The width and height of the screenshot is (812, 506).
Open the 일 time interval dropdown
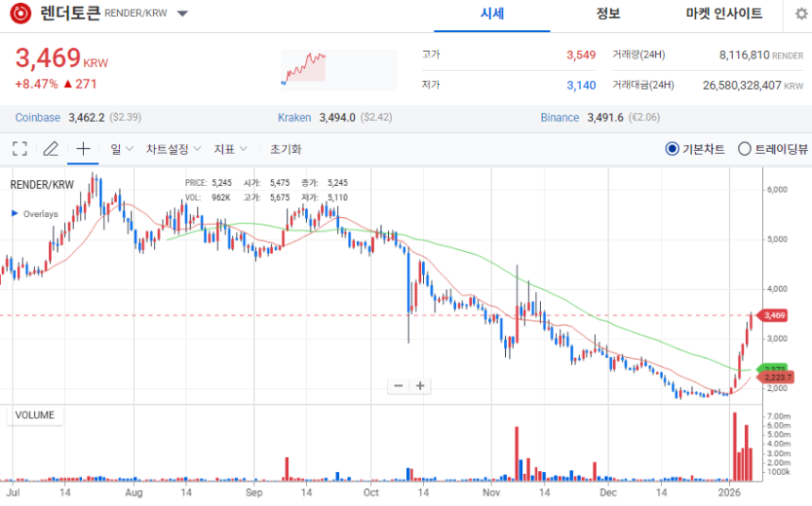[x=122, y=149]
